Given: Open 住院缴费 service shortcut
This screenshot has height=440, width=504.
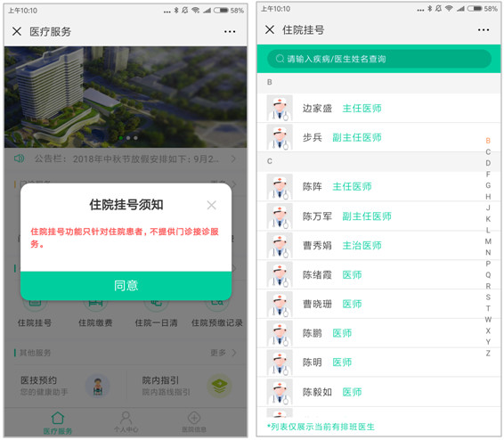Looking at the screenshot, I should point(95,314).
